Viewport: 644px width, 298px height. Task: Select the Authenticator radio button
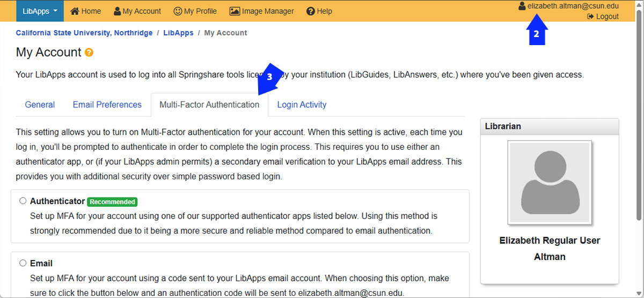23,201
